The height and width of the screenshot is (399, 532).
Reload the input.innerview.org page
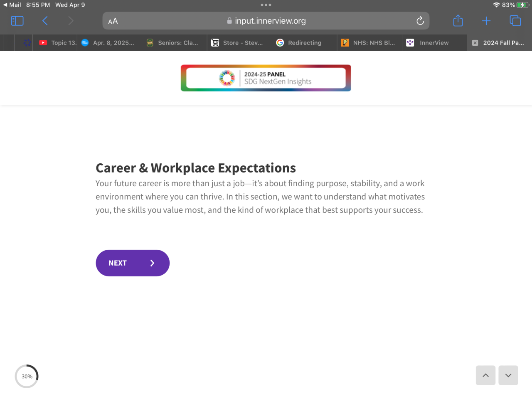(420, 21)
